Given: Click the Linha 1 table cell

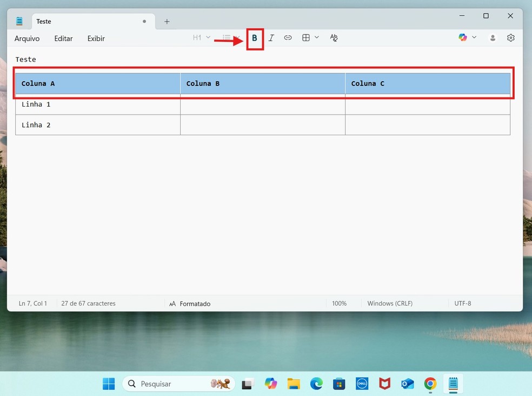Looking at the screenshot, I should (x=98, y=104).
